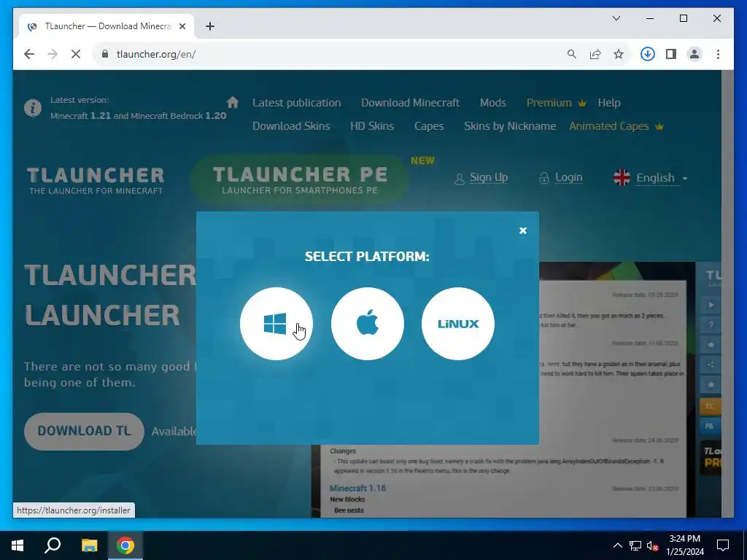747x560 pixels.
Task: Click the muted volume tray icon
Action: [652, 545]
